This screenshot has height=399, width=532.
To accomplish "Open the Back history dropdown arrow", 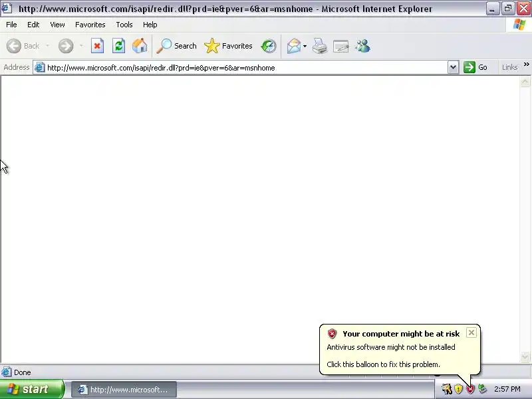I will [47, 46].
